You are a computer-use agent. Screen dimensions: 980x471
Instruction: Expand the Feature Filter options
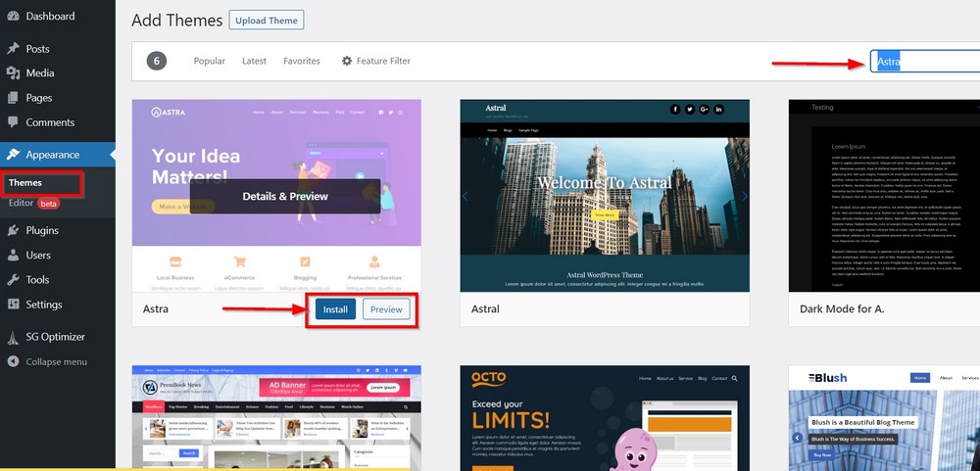point(375,61)
